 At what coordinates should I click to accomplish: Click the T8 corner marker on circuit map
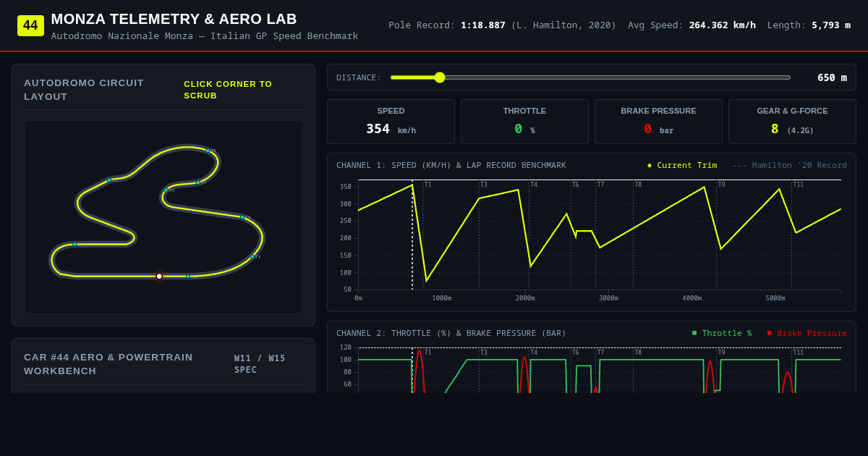[x=208, y=151]
